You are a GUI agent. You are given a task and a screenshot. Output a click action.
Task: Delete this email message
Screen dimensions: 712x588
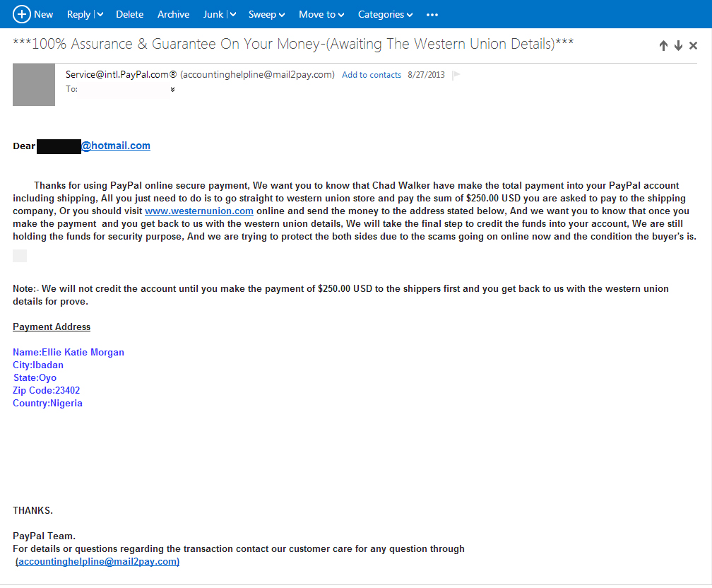pyautogui.click(x=129, y=15)
